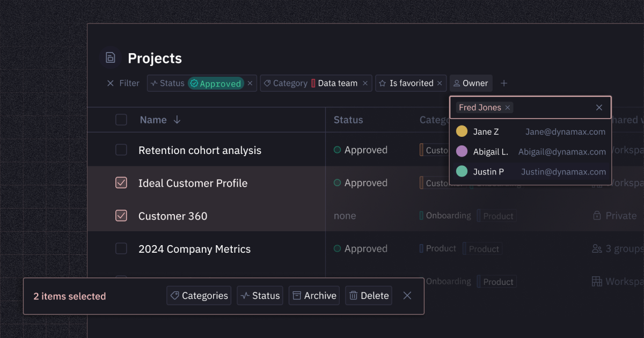Remove the Data team category filter
Screen dimensions: 644x338
click(365, 83)
